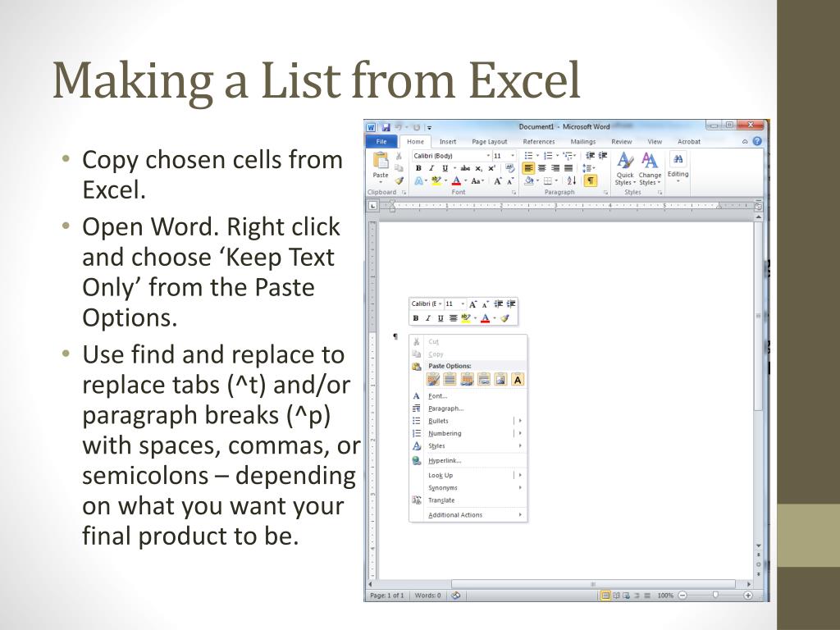Toggle Underline in the ribbon Font group

(445, 168)
